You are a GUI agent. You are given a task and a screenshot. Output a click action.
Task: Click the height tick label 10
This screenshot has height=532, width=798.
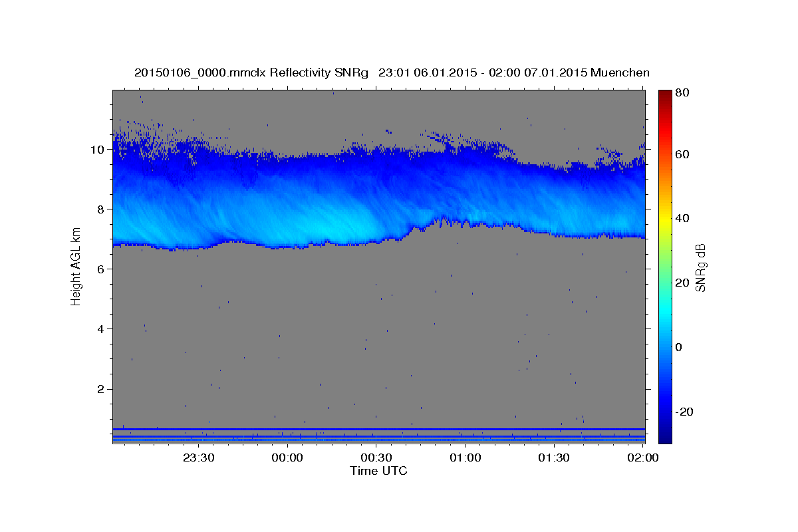pos(98,149)
